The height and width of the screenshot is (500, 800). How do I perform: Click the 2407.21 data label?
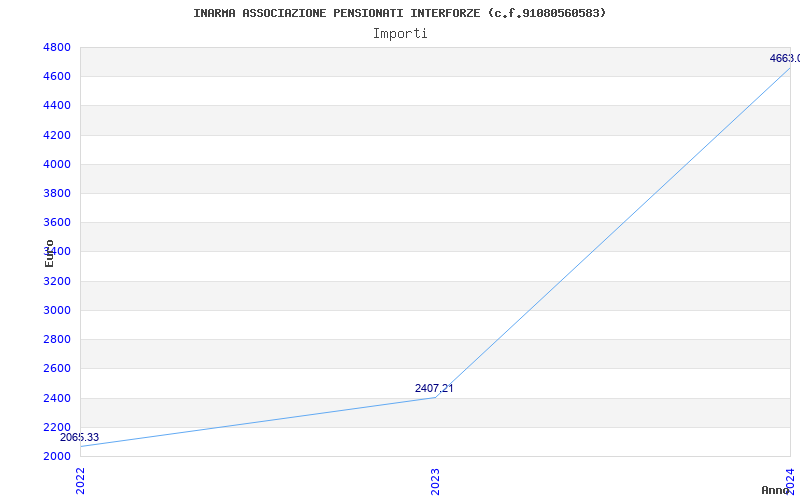point(434,388)
